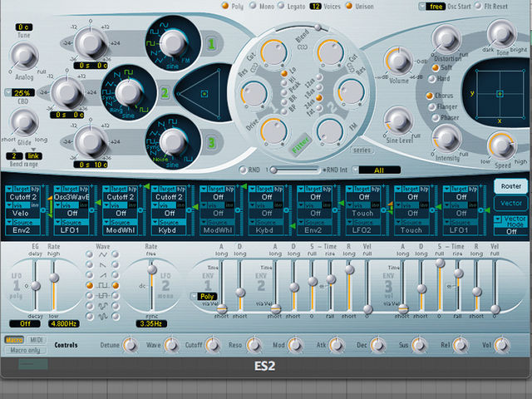Select Mono keyboard mode
The height and width of the screenshot is (399, 532).
[x=253, y=6]
